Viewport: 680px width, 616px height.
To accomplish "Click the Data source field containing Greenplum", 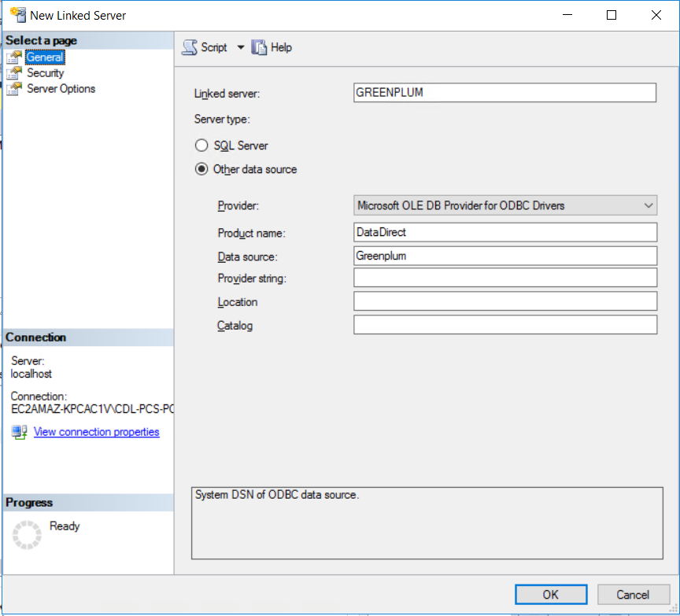I will [505, 256].
